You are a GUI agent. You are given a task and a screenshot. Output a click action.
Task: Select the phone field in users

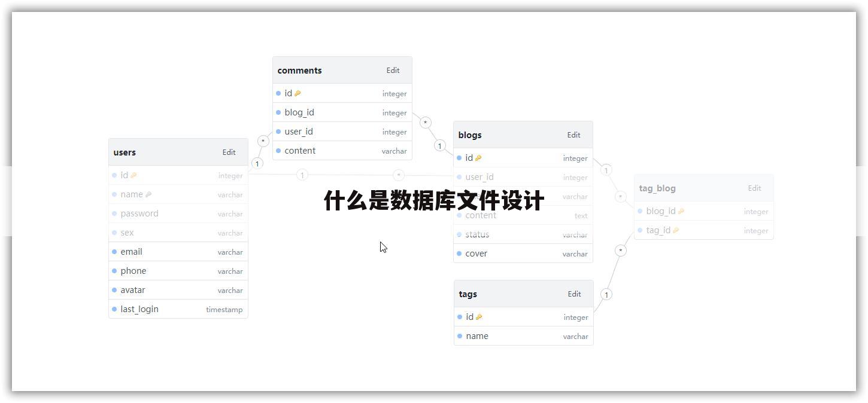133,271
